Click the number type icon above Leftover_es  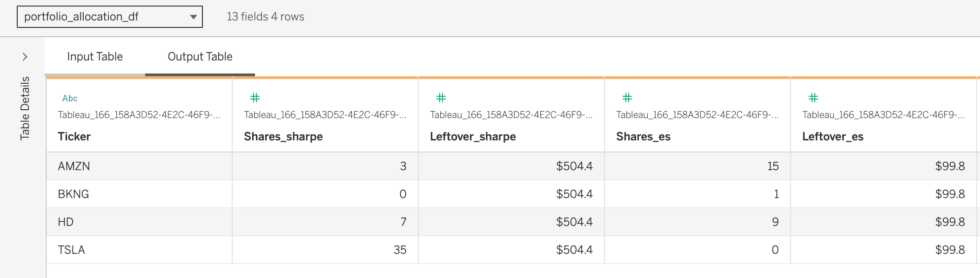[x=813, y=98]
